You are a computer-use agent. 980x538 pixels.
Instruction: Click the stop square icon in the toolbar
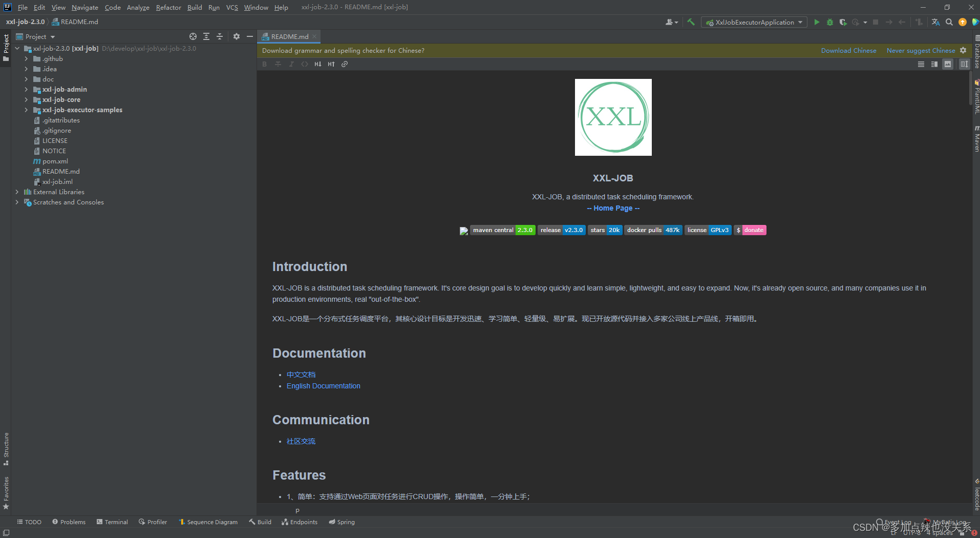point(876,22)
